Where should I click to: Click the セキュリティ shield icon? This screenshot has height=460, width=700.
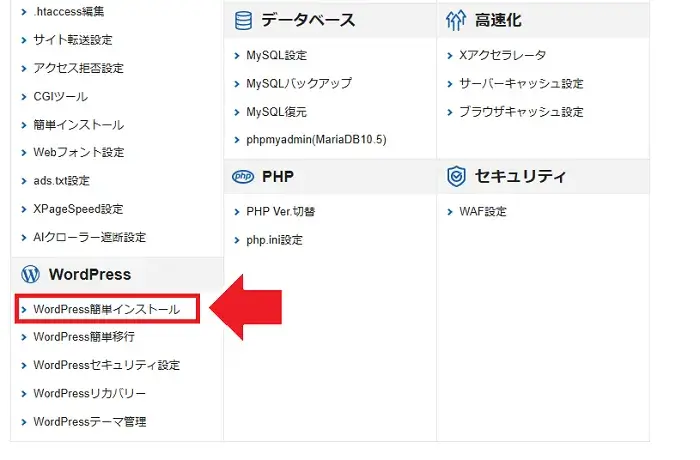456,176
